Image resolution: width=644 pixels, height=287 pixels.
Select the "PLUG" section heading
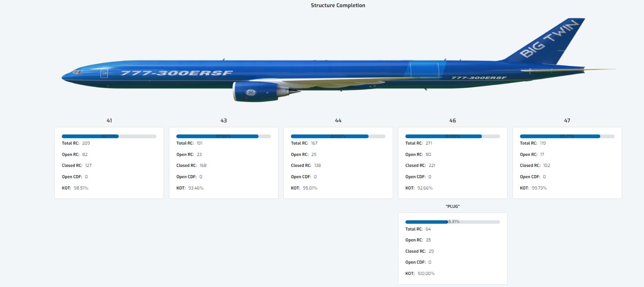452,206
